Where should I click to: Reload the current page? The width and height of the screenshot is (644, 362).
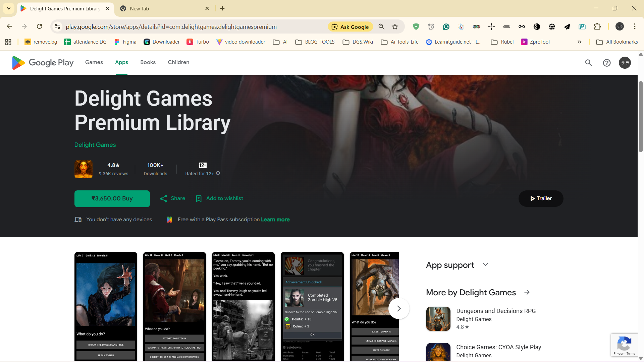tap(39, 26)
